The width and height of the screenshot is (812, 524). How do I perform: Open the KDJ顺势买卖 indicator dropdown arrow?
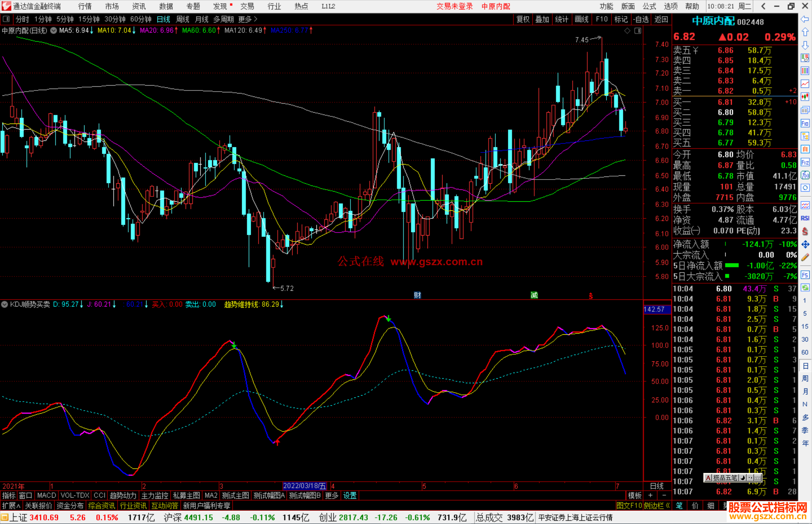pyautogui.click(x=5, y=304)
